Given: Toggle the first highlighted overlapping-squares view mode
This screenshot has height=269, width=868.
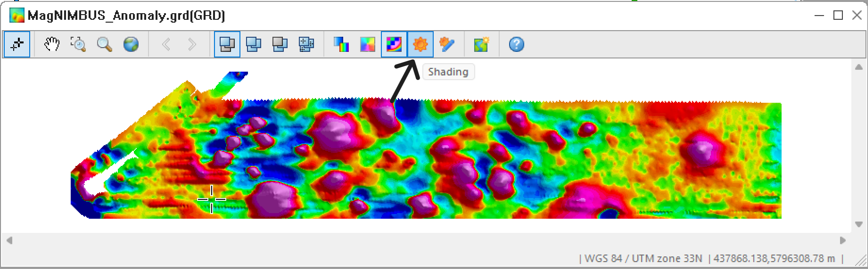Looking at the screenshot, I should [x=227, y=44].
